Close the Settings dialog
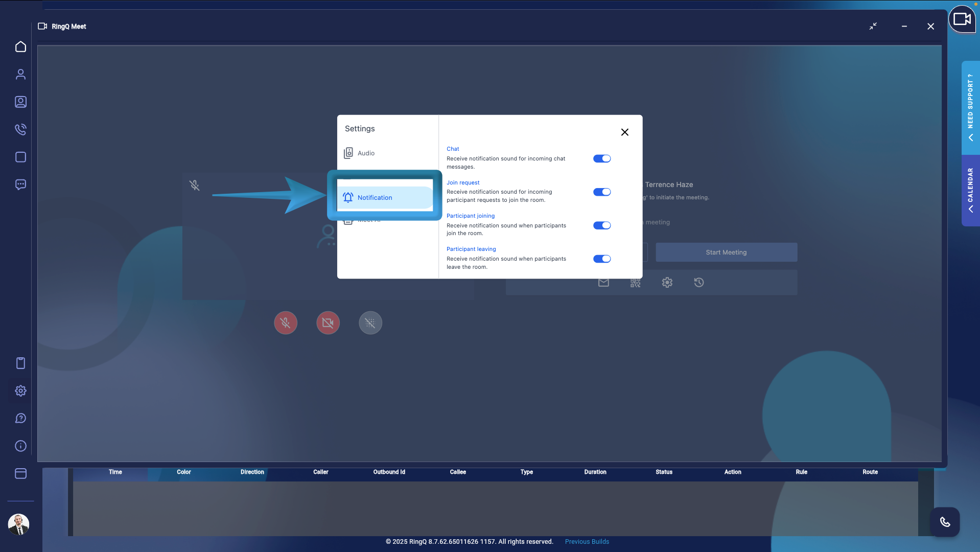 click(x=624, y=132)
